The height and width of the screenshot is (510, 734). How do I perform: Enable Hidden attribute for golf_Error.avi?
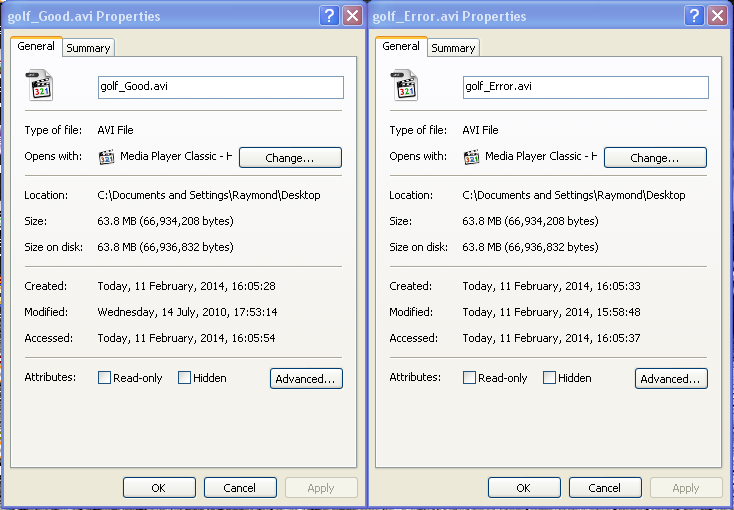click(x=550, y=377)
